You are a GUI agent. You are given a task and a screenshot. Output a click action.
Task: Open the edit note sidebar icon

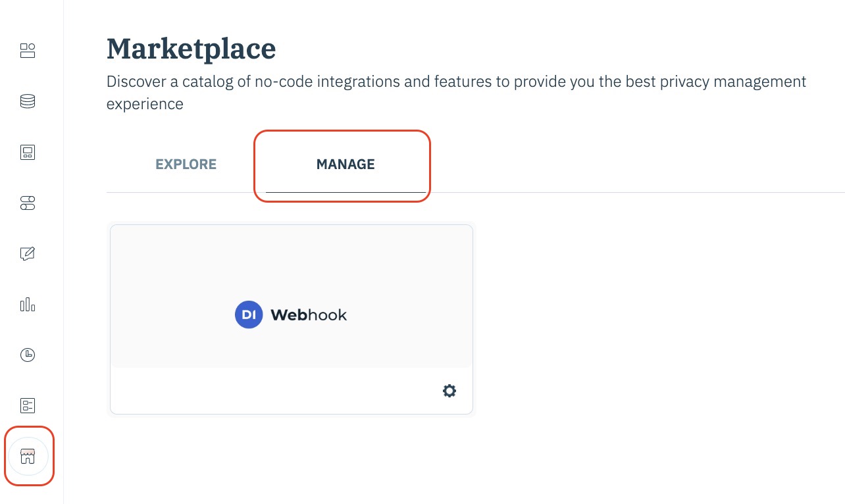click(x=28, y=253)
